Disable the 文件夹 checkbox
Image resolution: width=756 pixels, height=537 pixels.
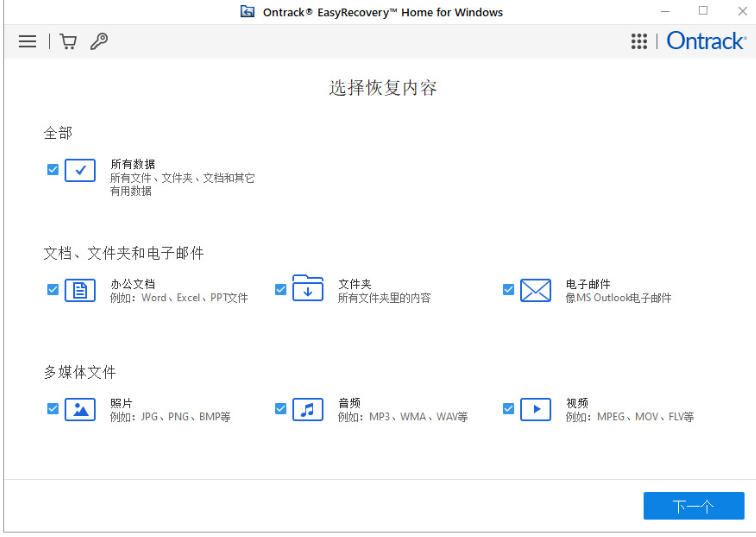pos(281,290)
